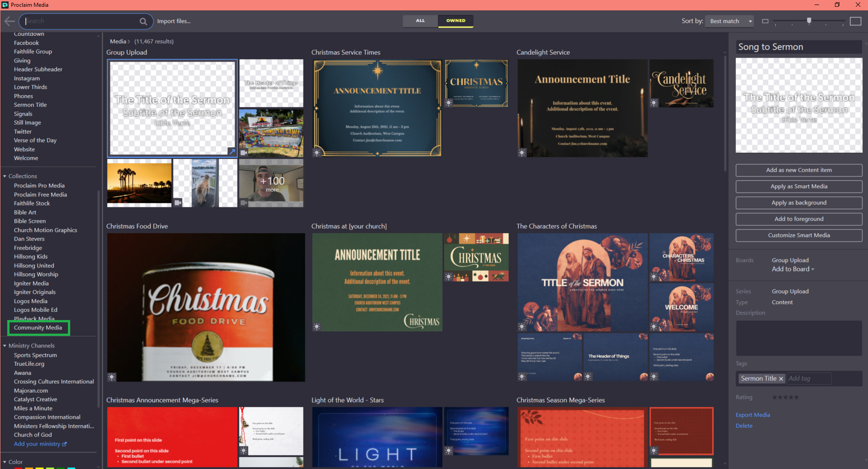Click the Add tag input field

(809, 379)
